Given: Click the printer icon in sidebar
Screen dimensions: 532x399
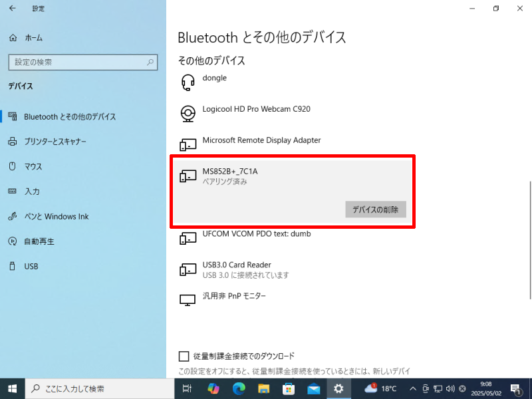Looking at the screenshot, I should (x=13, y=141).
